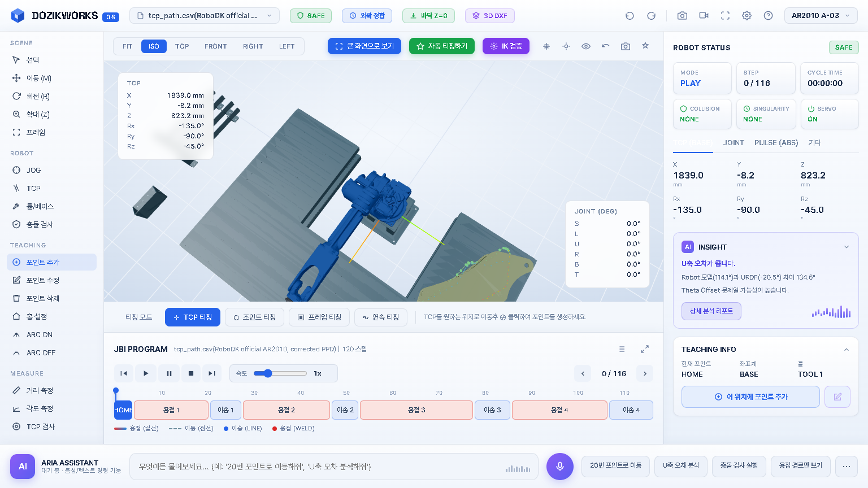Switch to 기타 status tab

[x=814, y=143]
